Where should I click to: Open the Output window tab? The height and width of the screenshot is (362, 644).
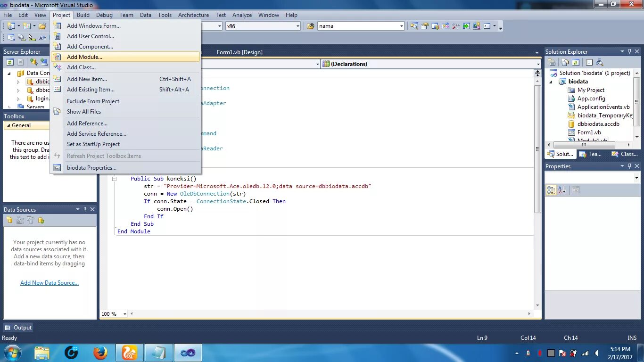pos(18,328)
